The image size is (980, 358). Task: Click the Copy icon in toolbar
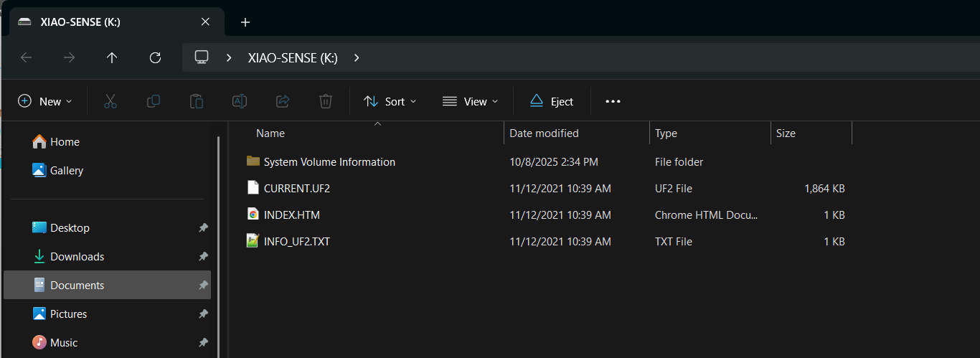point(153,101)
